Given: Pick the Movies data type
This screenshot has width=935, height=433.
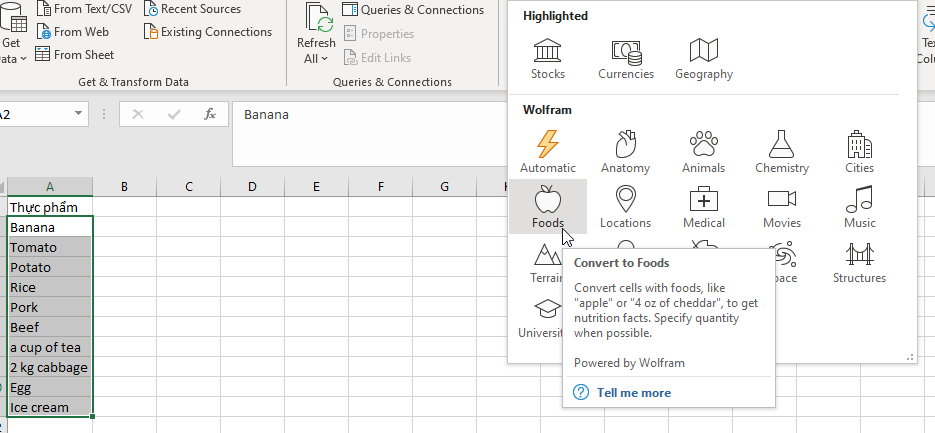Looking at the screenshot, I should 782,206.
